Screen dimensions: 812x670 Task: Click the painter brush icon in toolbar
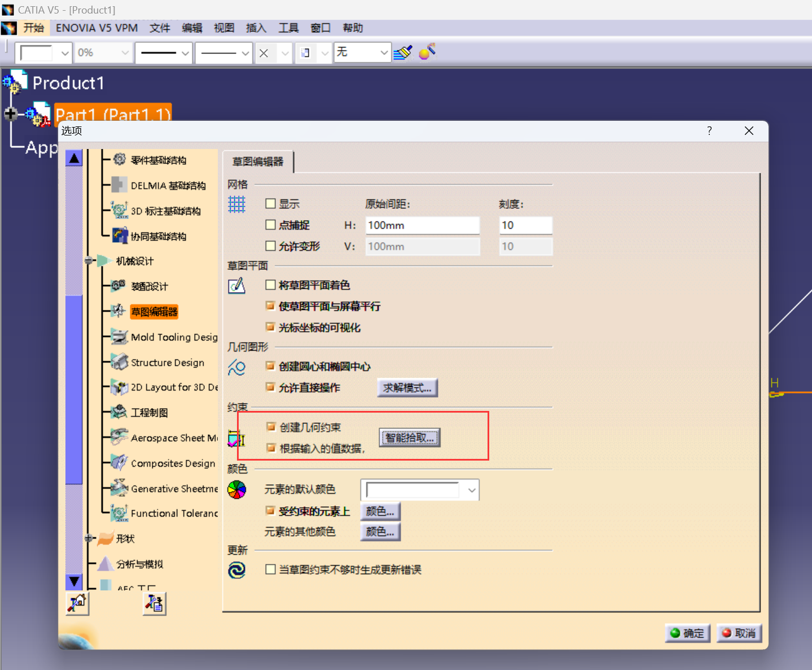pyautogui.click(x=403, y=52)
